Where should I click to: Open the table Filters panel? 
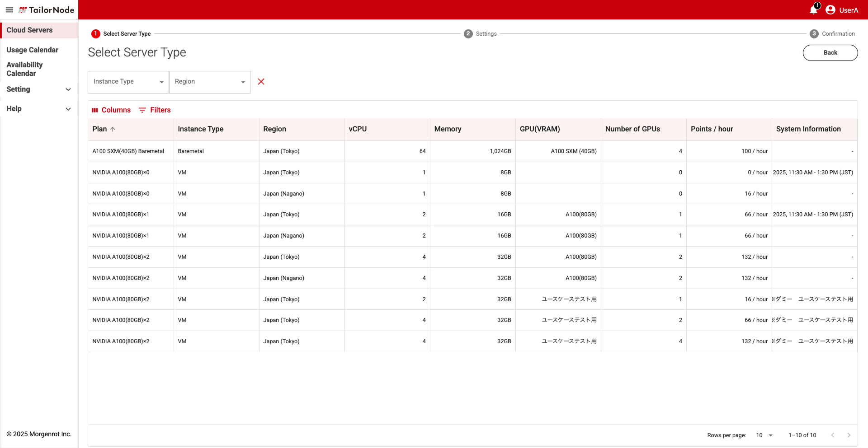[155, 110]
